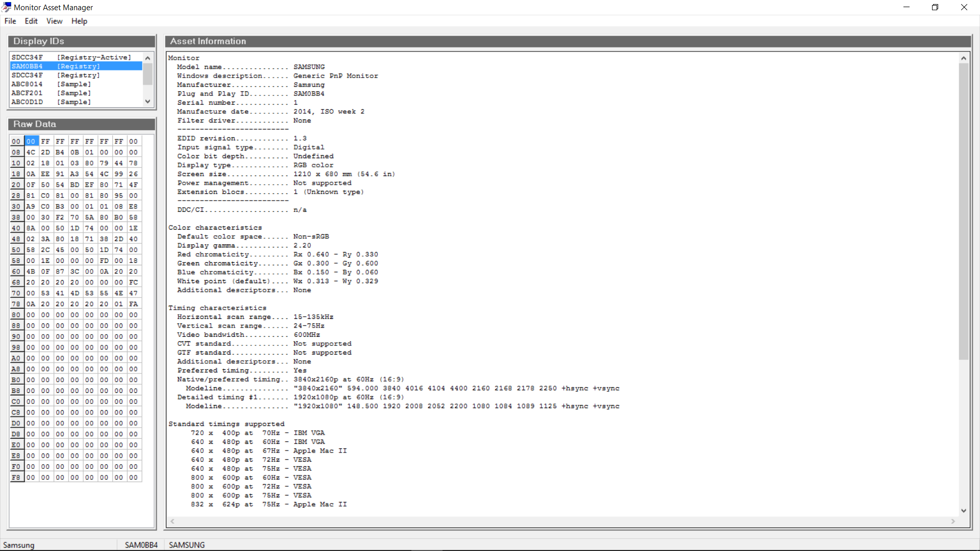
Task: Restore down the Monitor Asset Manager window
Action: tap(935, 7)
